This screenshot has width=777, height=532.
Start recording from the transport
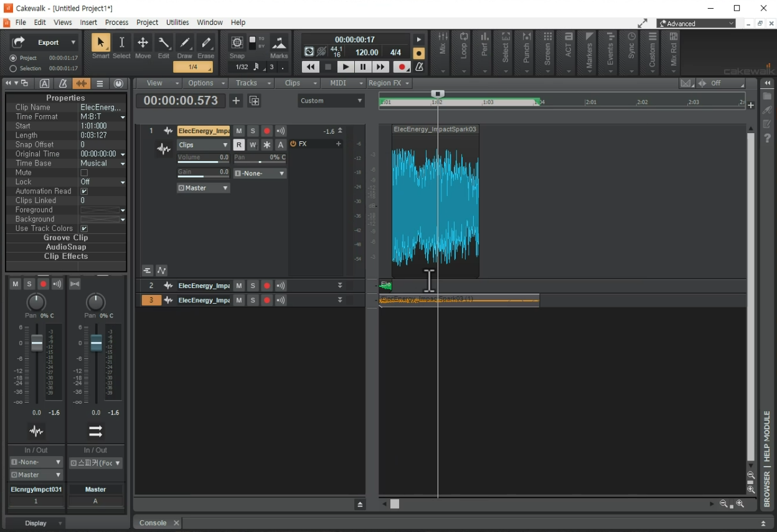point(402,67)
